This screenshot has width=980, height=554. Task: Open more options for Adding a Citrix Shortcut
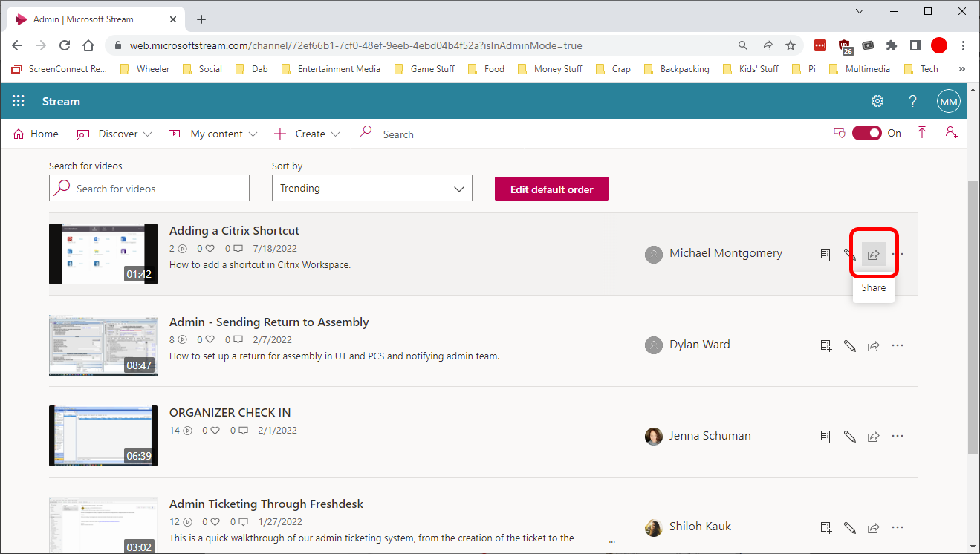tap(898, 254)
